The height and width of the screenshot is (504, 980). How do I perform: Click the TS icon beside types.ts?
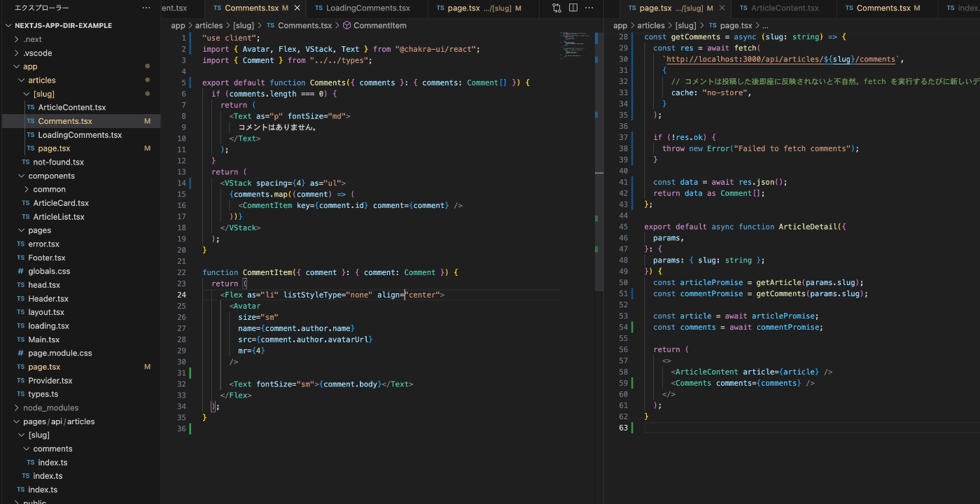[x=21, y=394]
